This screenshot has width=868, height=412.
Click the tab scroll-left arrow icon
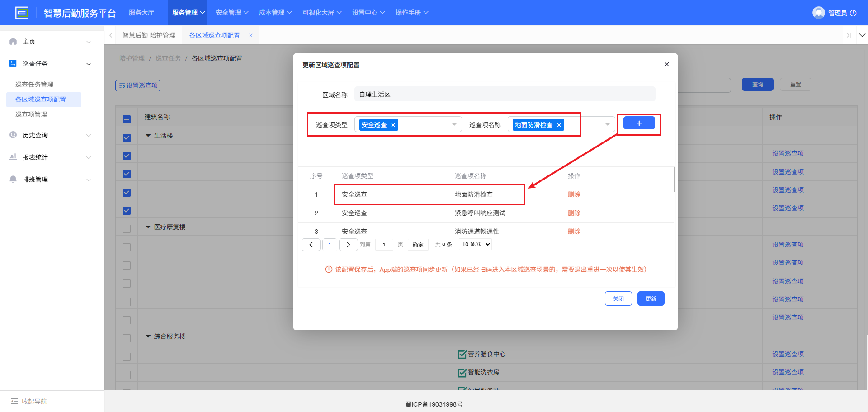pyautogui.click(x=110, y=35)
